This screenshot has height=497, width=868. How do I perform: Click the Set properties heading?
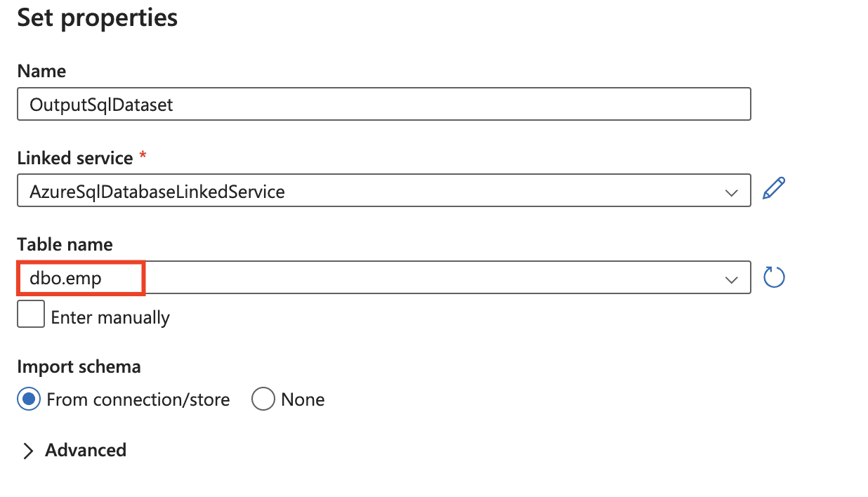click(x=97, y=18)
